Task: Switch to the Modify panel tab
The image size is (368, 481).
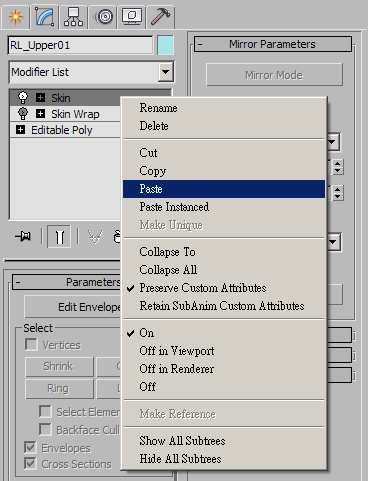Action: pyautogui.click(x=44, y=17)
